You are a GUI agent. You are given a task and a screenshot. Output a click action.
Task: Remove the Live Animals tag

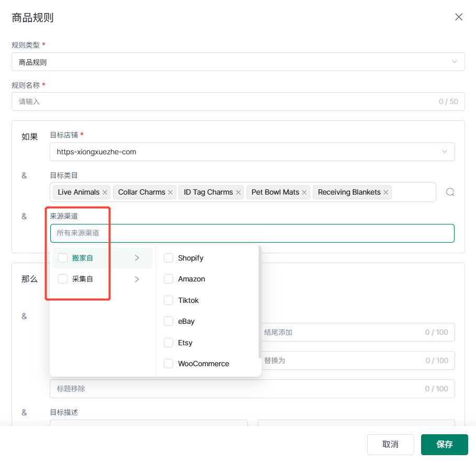[x=105, y=193]
